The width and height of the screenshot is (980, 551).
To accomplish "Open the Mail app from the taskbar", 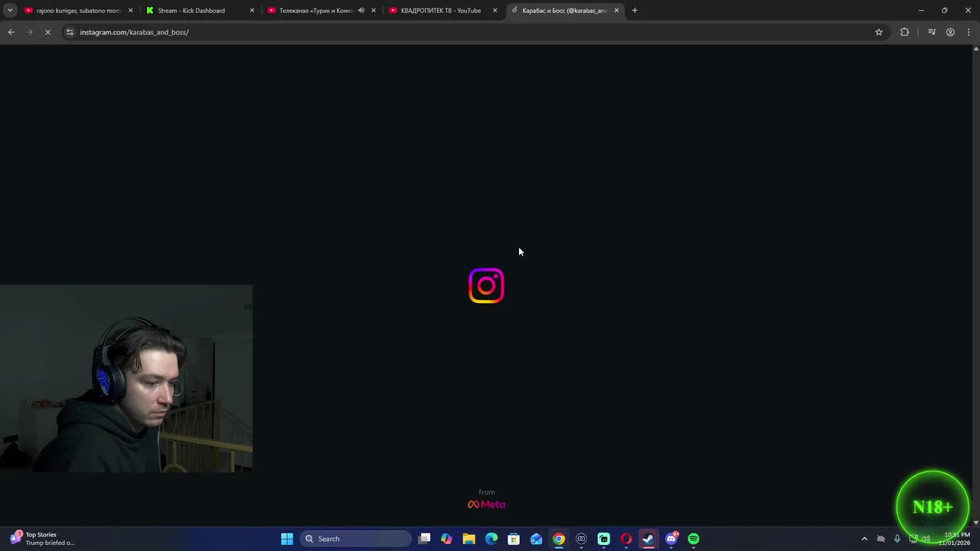I will point(536,539).
